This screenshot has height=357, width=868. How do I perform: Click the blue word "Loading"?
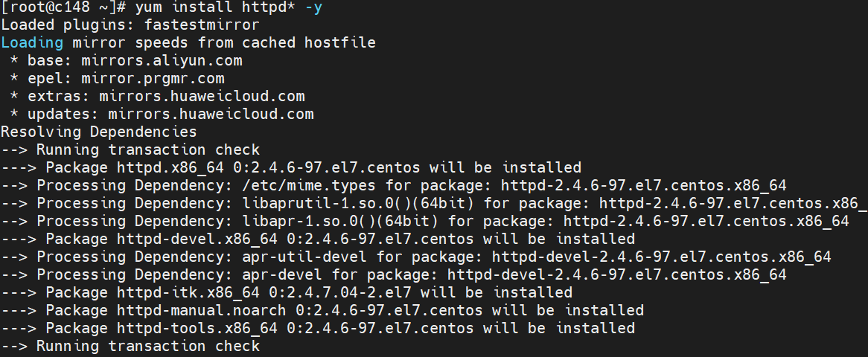tap(32, 42)
